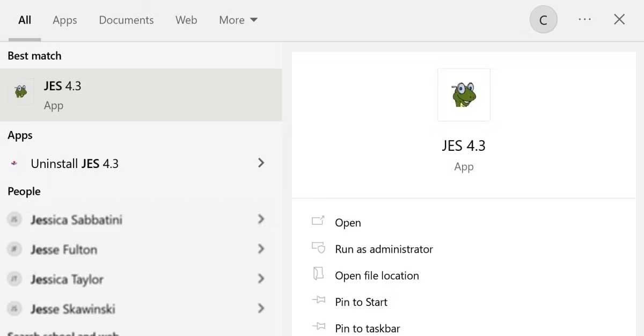Viewport: 644px width, 336px height.
Task: Click Jessica Sabbatini's avatar icon
Action: (x=14, y=219)
